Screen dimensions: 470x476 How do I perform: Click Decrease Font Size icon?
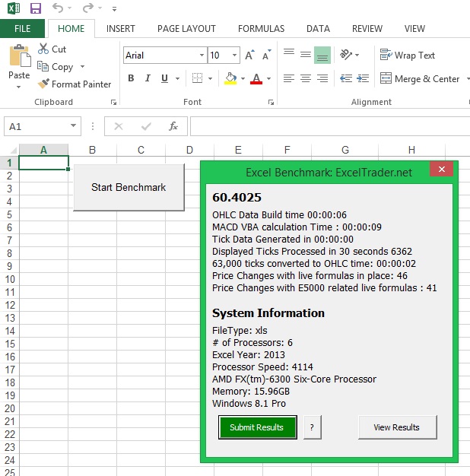[267, 55]
